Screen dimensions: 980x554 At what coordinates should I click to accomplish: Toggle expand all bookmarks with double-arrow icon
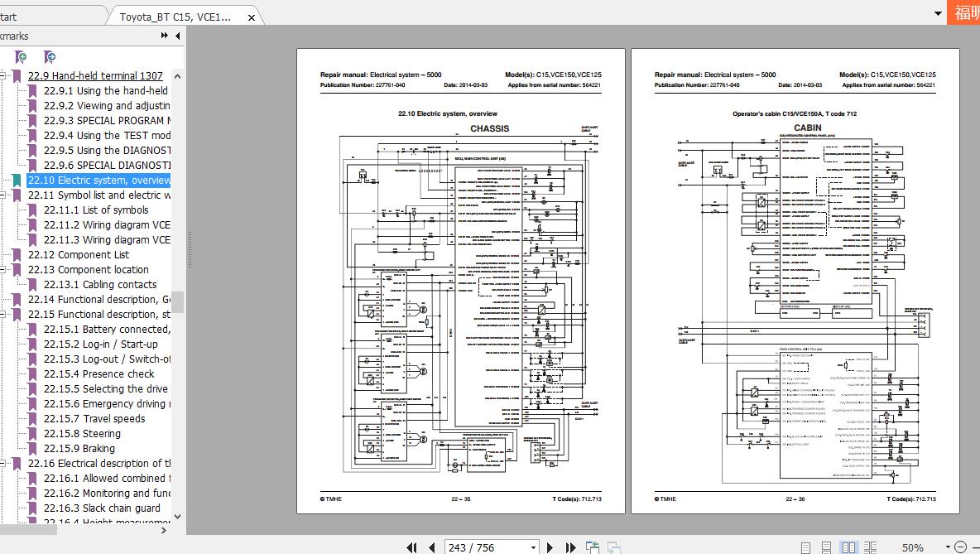pos(163,36)
